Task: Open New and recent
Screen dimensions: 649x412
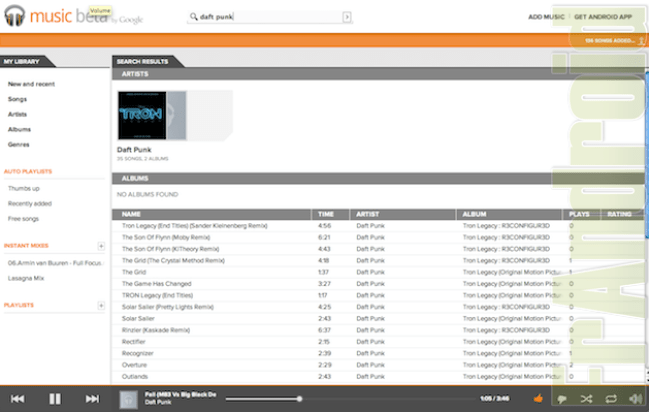Action: click(31, 84)
